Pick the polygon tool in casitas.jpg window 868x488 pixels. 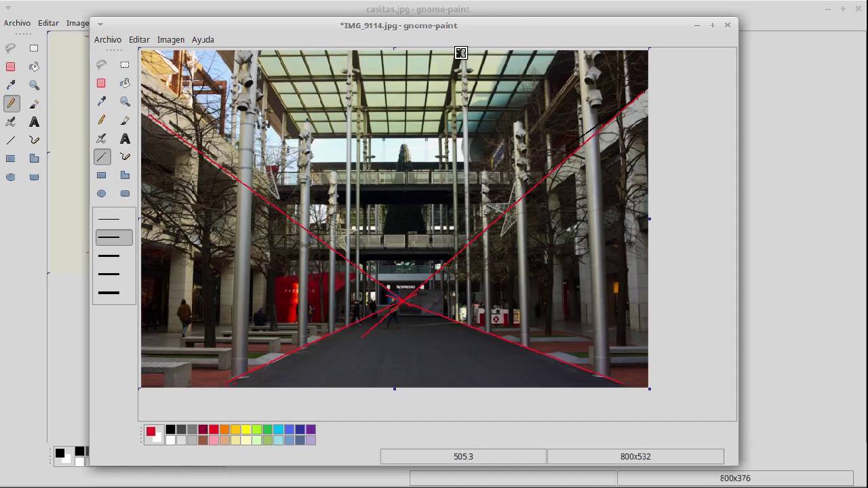tap(34, 159)
